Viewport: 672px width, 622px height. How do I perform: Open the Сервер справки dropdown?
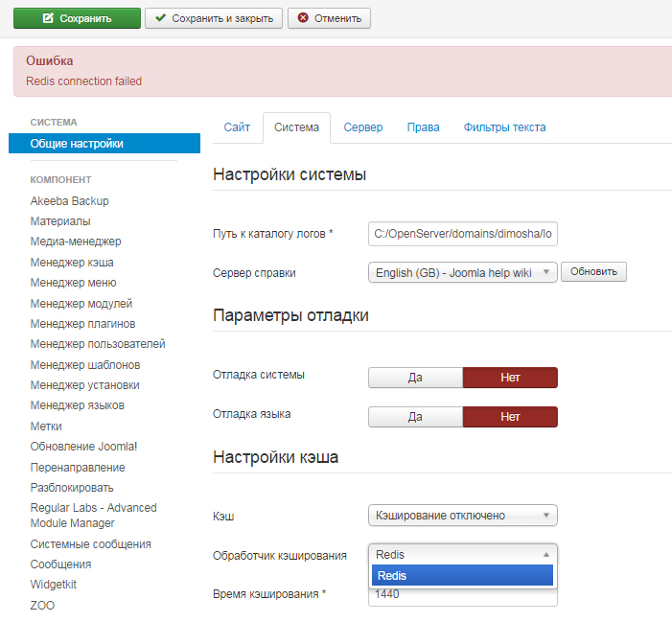pos(462,273)
